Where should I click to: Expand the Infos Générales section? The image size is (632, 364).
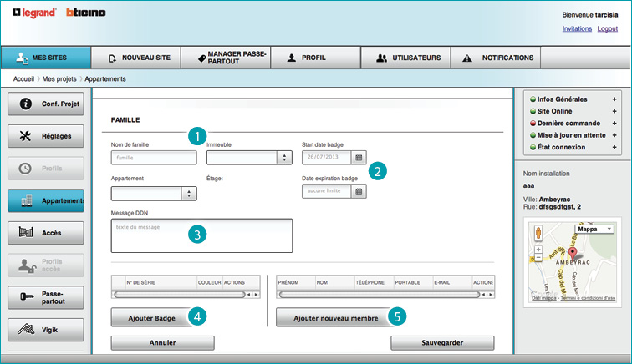[614, 99]
